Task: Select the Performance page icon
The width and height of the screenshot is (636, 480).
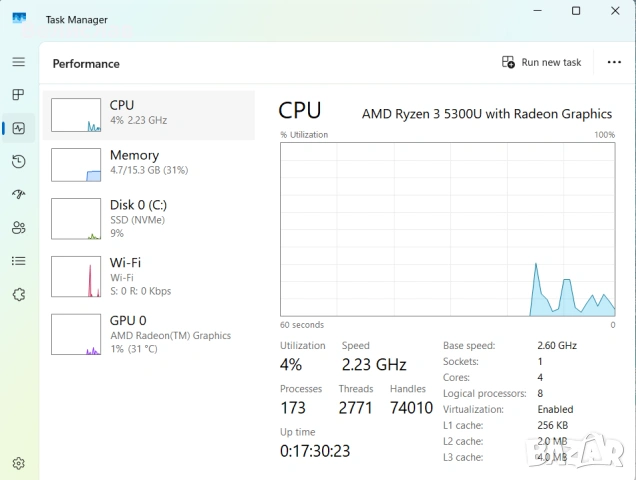Action: [19, 129]
